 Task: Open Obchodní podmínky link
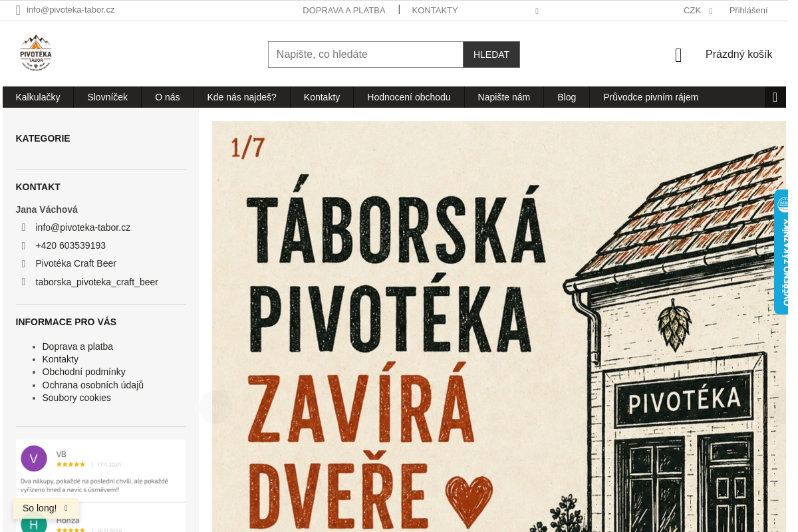click(x=84, y=372)
